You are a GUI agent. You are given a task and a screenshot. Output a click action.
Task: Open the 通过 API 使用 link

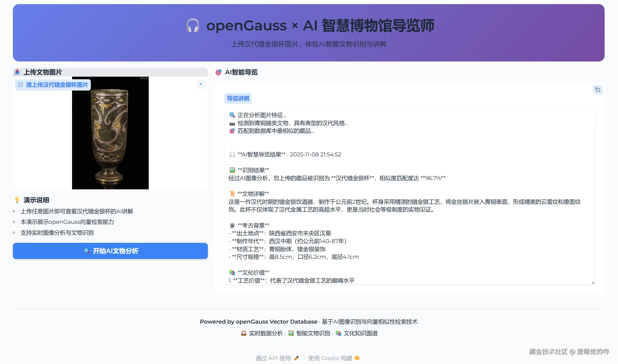pyautogui.click(x=273, y=358)
